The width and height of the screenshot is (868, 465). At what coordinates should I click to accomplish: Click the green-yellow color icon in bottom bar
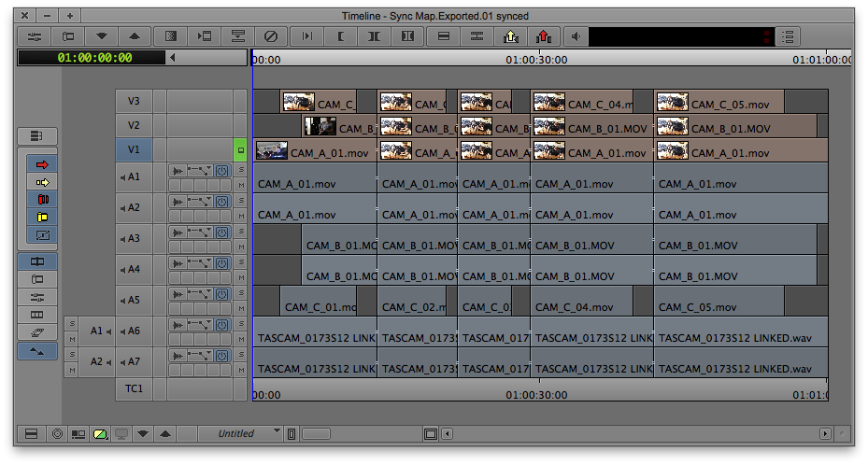tap(100, 434)
